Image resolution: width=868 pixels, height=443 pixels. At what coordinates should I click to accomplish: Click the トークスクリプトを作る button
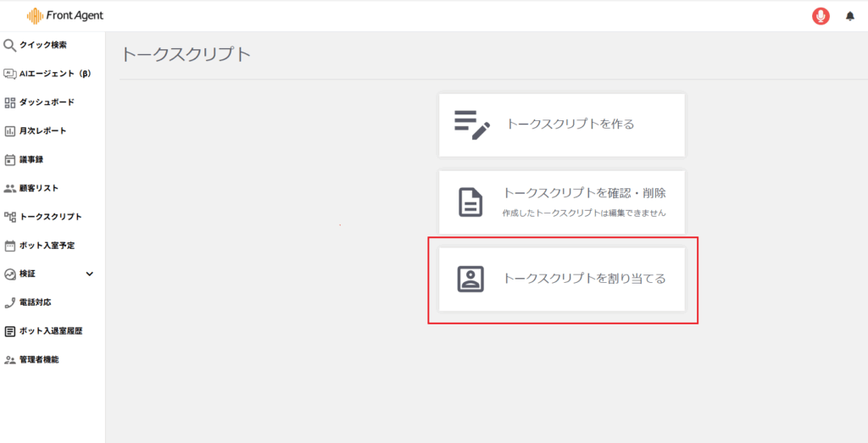point(570,125)
